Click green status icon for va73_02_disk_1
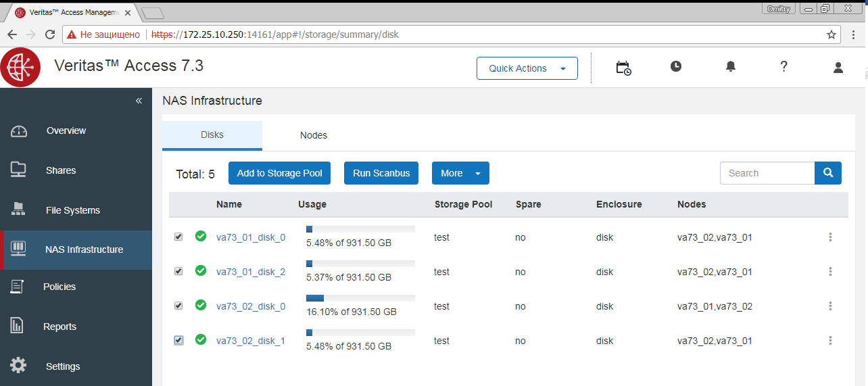The height and width of the screenshot is (386, 868). [x=201, y=339]
